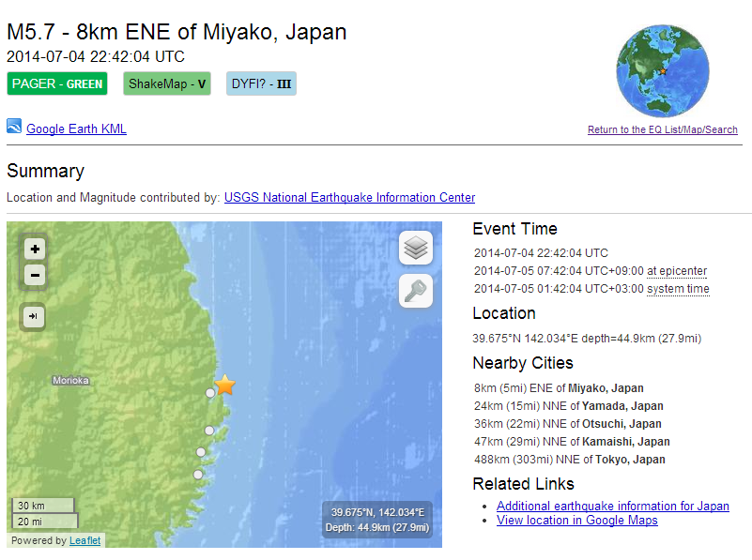Viewport: 752px width, 560px height.
Task: Return to the EQ List/Map/Search
Action: pyautogui.click(x=662, y=130)
